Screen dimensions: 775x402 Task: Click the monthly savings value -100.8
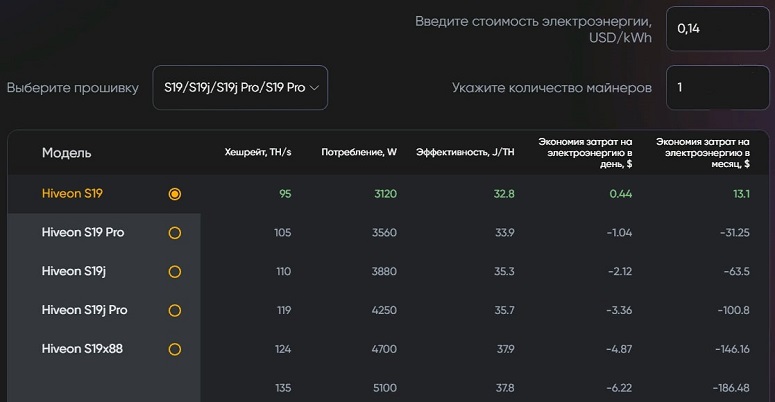pos(734,310)
